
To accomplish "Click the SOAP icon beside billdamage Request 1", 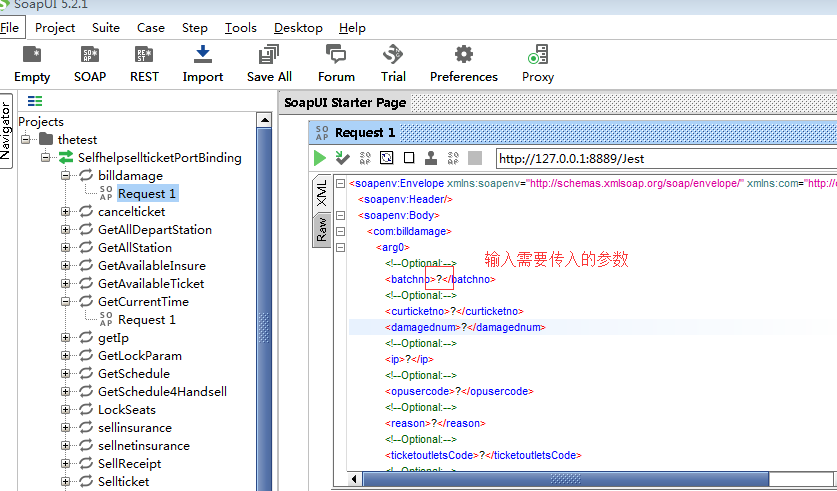I will click(x=106, y=193).
